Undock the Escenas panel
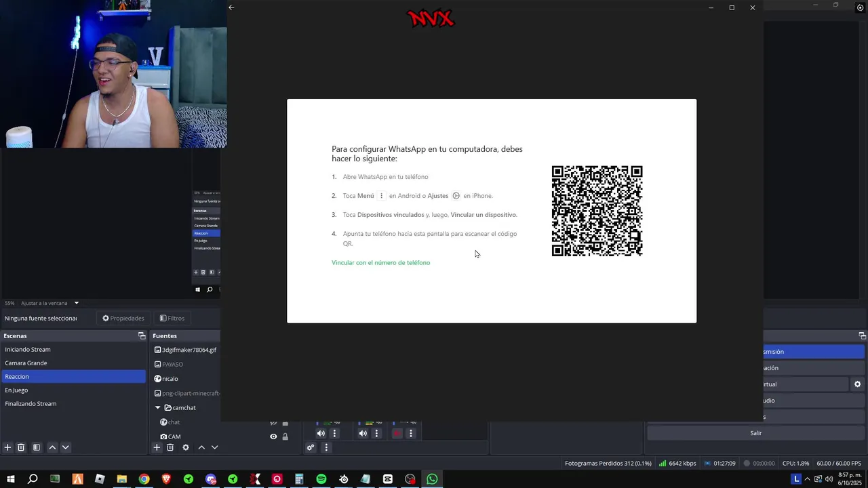 142,335
